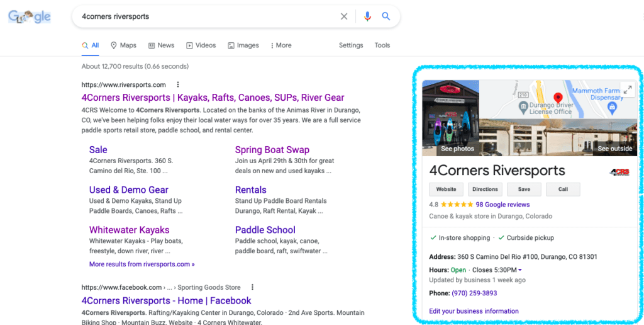The height and width of the screenshot is (325, 644).
Task: Click the yellow rating stars
Action: pyautogui.click(x=457, y=205)
